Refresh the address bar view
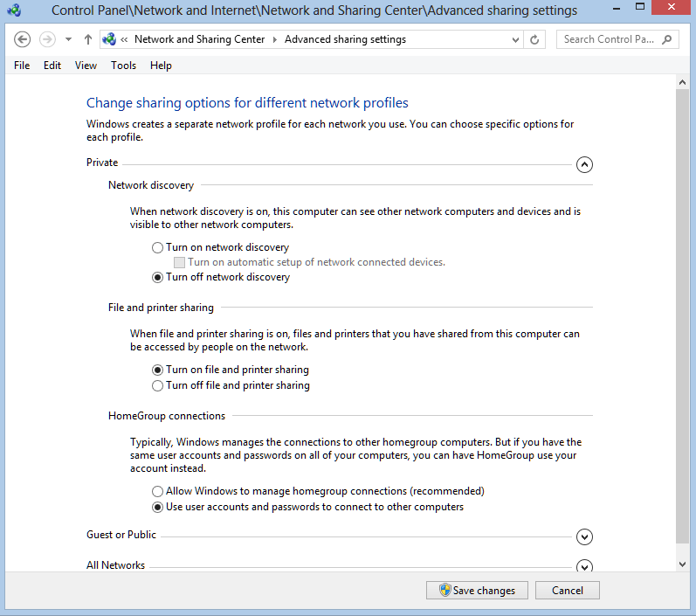Screen dimensions: 696x616 click(534, 39)
